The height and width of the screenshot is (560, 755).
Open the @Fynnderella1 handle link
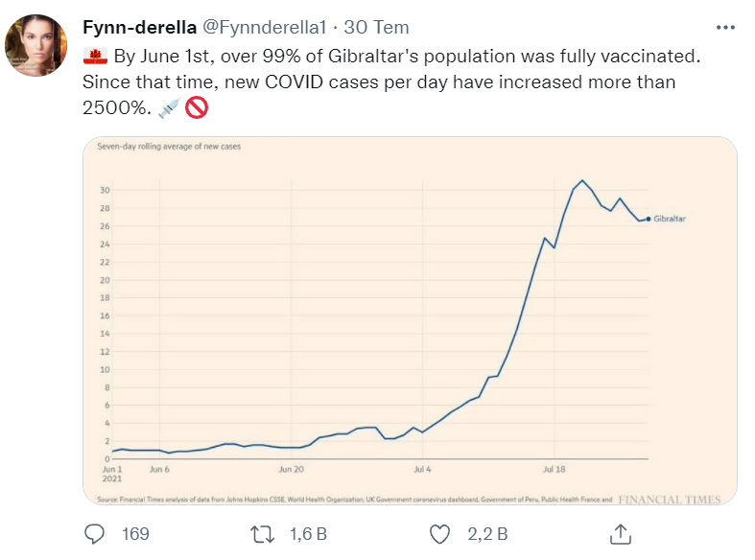[260, 26]
